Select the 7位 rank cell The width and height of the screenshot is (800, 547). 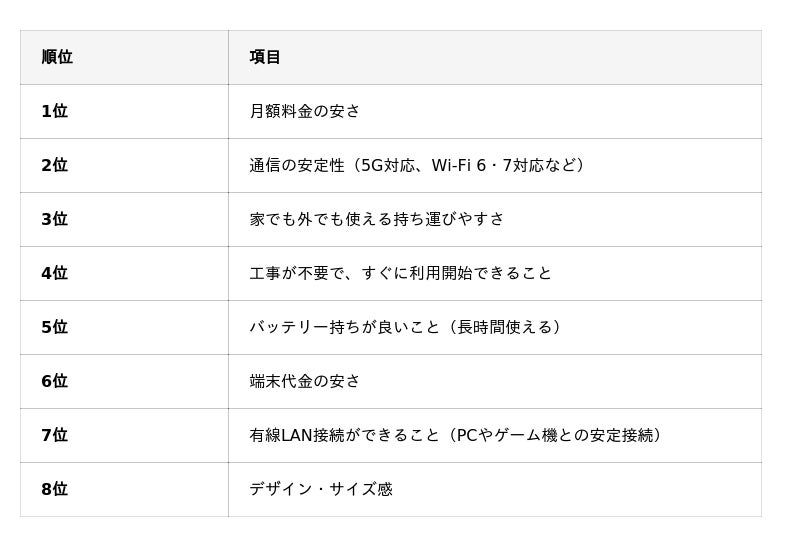coord(54,435)
